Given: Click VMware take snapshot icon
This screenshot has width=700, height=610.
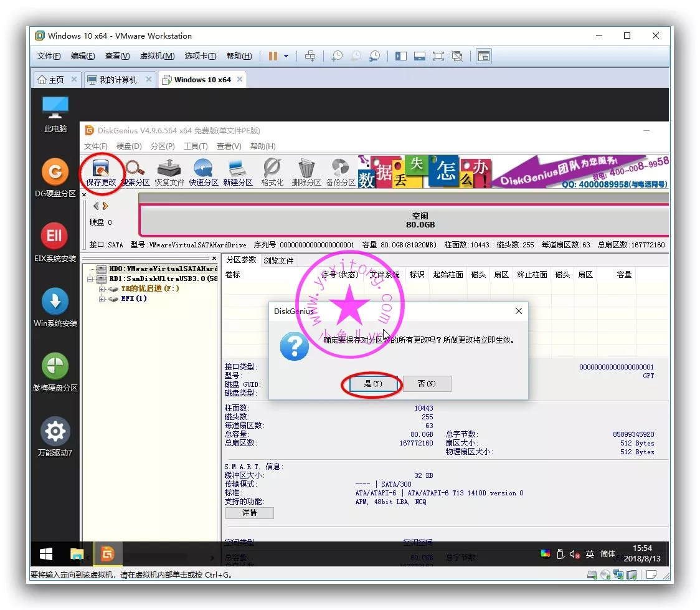Looking at the screenshot, I should 337,56.
